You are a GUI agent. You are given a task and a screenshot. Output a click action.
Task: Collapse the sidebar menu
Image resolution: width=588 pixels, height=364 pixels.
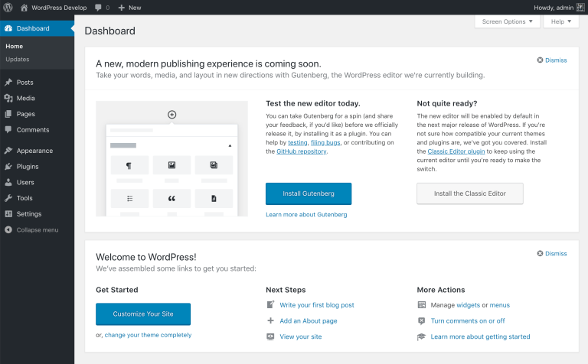37,229
